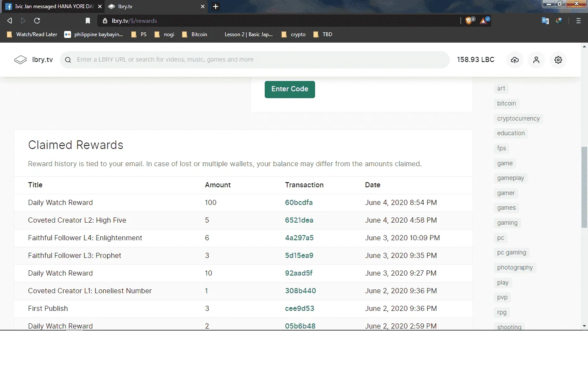The height and width of the screenshot is (366, 588).
Task: Open transaction cee9d53
Action: tap(300, 308)
